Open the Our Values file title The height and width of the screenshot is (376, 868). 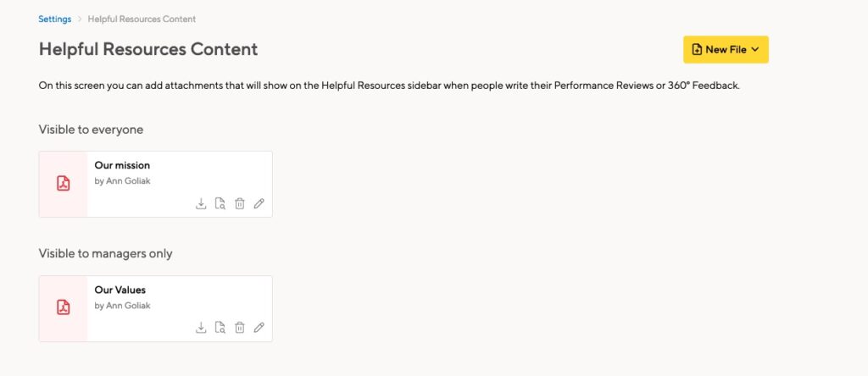[x=120, y=290]
